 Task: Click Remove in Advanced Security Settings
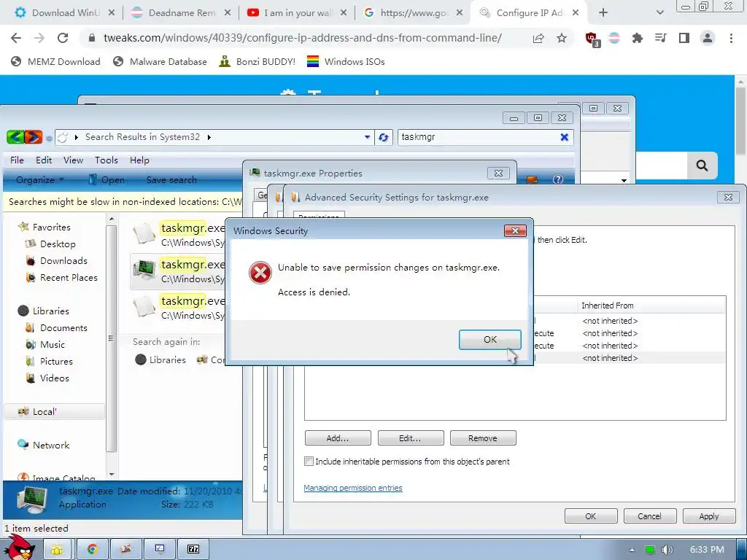tap(483, 438)
